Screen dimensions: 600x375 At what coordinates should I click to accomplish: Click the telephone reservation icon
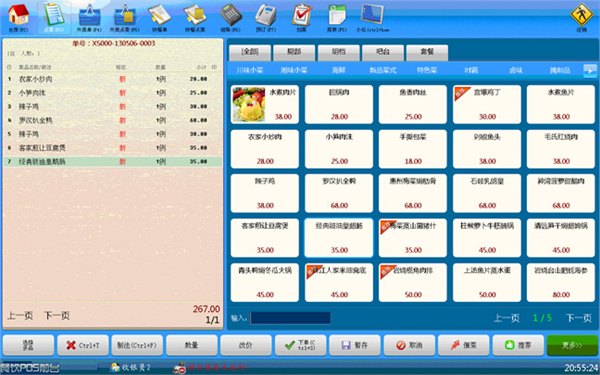click(x=266, y=15)
